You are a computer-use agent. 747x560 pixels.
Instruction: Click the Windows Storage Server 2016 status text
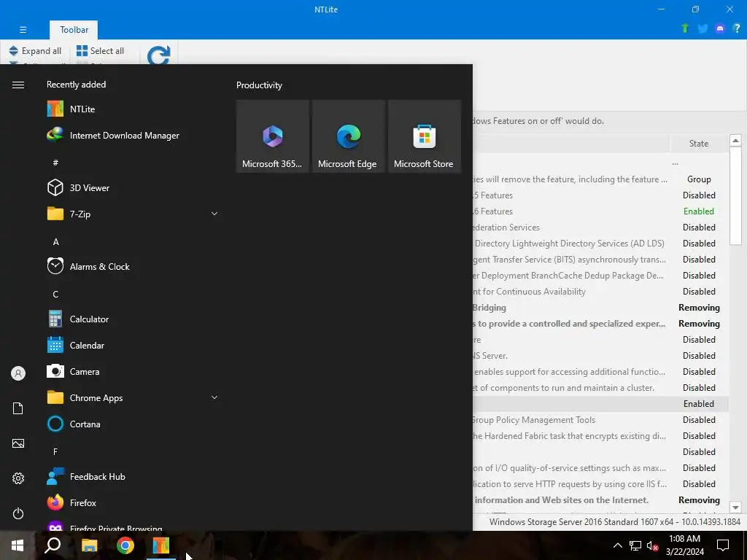tap(614, 522)
